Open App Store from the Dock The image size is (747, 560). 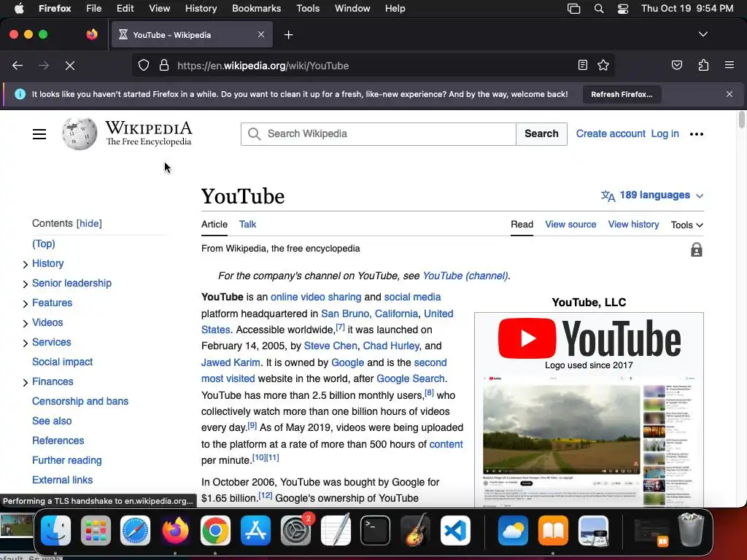click(255, 530)
